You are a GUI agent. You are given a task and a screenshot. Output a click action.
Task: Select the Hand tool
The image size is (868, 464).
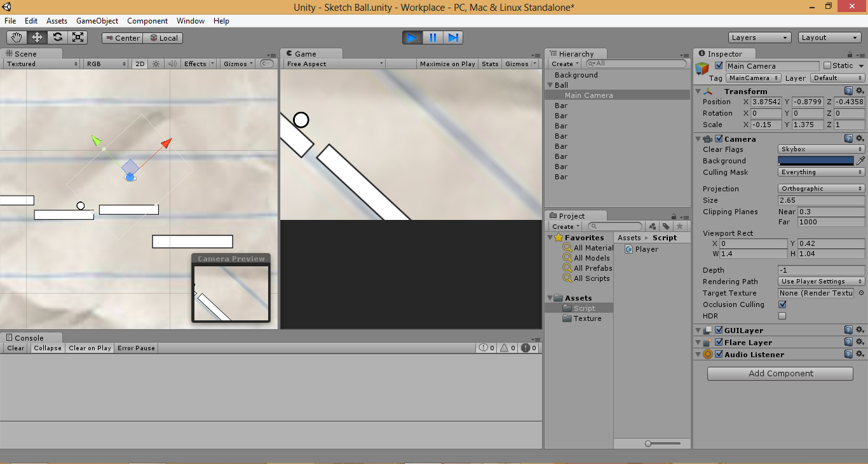coord(17,38)
